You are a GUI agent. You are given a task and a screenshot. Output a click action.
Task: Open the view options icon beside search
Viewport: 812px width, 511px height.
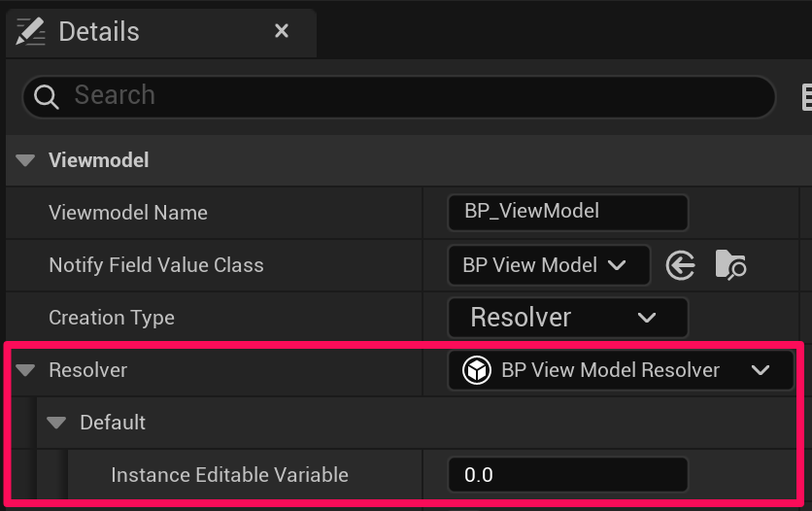pos(806,96)
